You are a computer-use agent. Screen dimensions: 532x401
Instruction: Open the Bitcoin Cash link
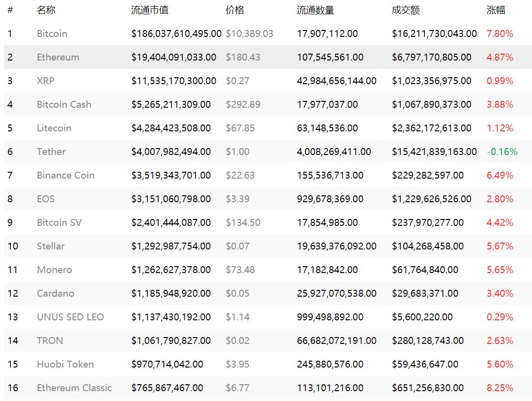[x=64, y=105]
